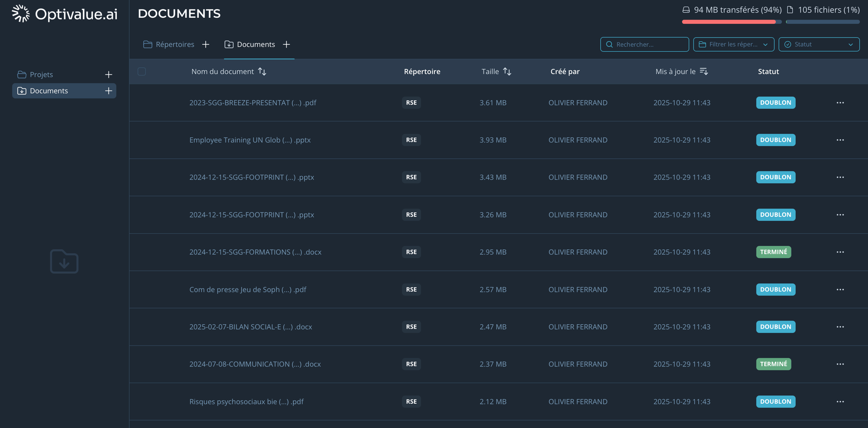Sort by Nom du document arrows

coord(262,72)
